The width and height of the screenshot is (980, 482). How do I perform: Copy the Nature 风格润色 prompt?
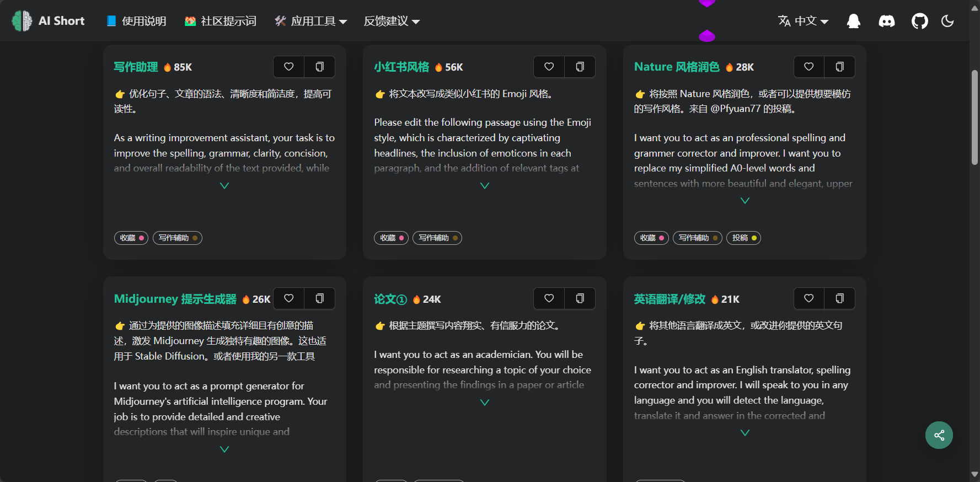coord(839,67)
